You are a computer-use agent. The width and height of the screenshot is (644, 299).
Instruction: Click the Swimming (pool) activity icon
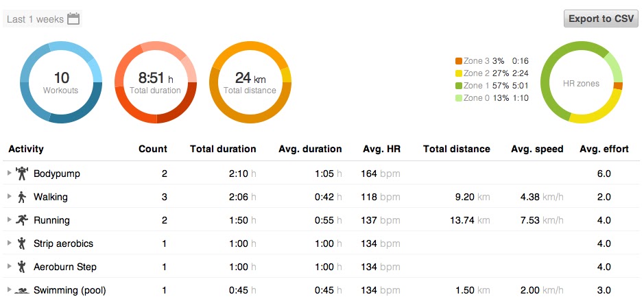21,290
